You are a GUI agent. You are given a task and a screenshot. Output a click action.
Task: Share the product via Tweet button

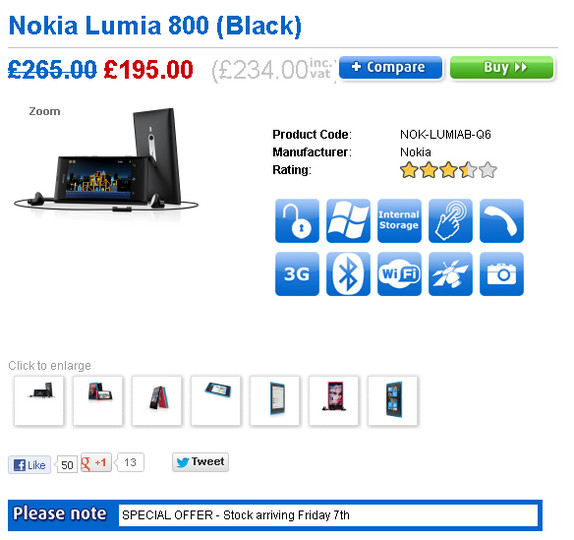[x=201, y=462]
